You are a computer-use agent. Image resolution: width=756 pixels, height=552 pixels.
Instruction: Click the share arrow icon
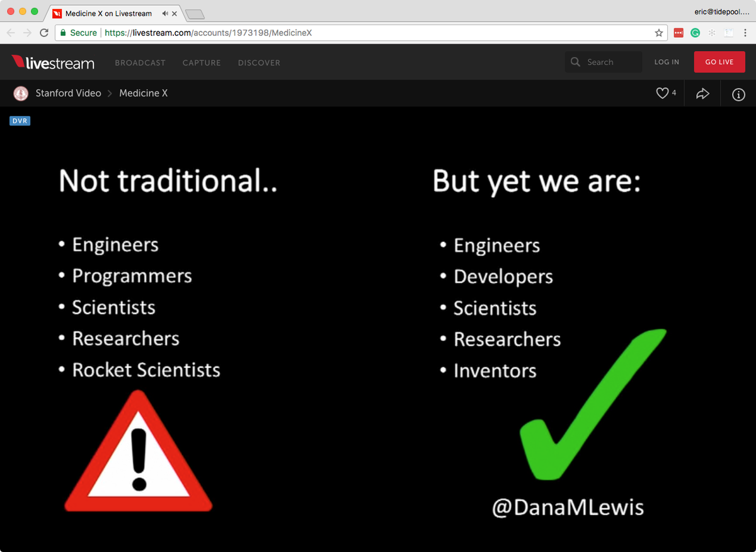click(702, 94)
